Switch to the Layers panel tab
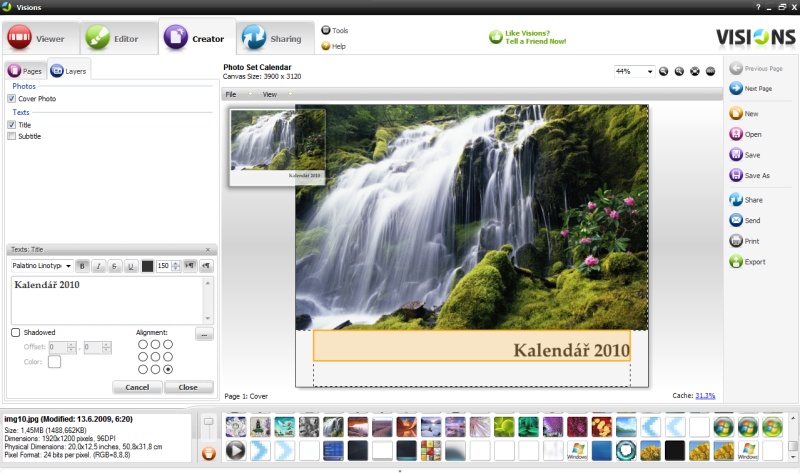Viewport: 800px width, 473px height. coord(69,71)
